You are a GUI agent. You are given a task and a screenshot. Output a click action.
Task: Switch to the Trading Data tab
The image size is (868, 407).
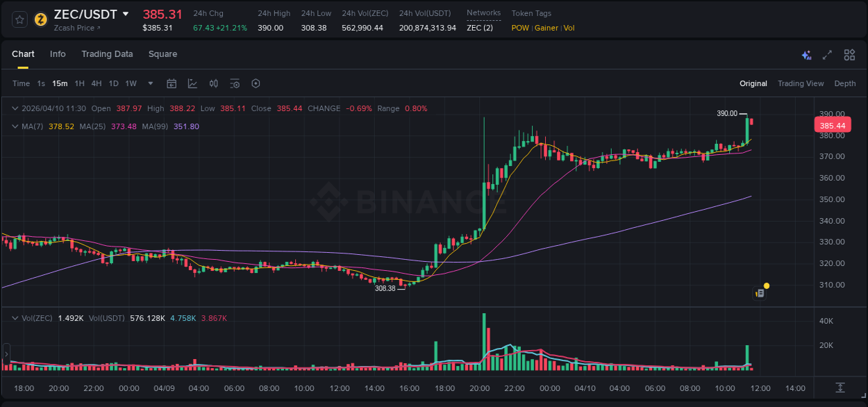pyautogui.click(x=107, y=54)
